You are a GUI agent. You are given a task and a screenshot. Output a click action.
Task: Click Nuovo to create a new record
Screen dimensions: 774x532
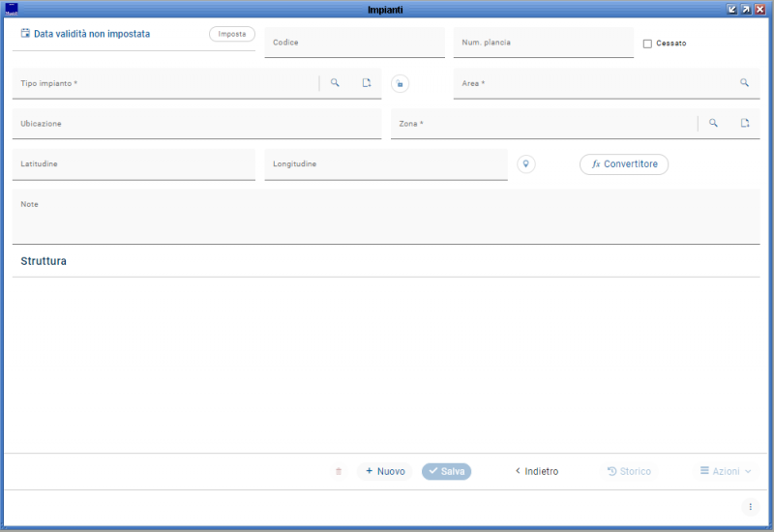[385, 472]
